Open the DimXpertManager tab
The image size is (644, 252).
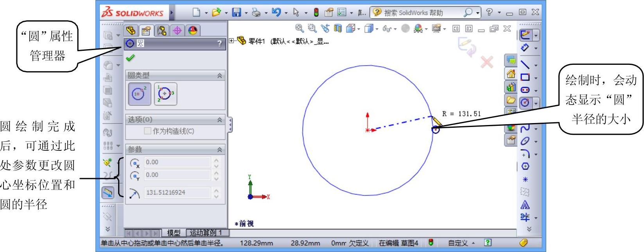tap(177, 30)
